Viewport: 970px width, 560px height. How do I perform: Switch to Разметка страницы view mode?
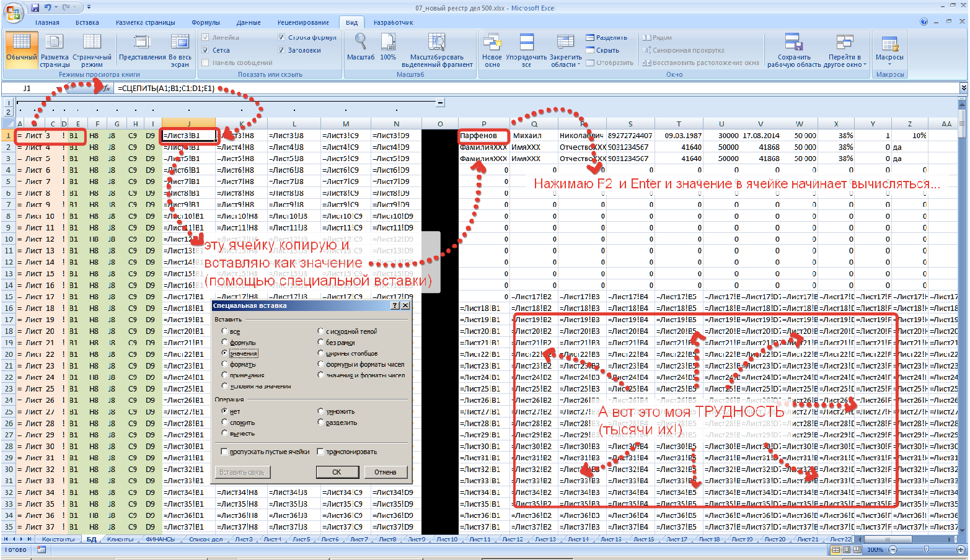(55, 50)
